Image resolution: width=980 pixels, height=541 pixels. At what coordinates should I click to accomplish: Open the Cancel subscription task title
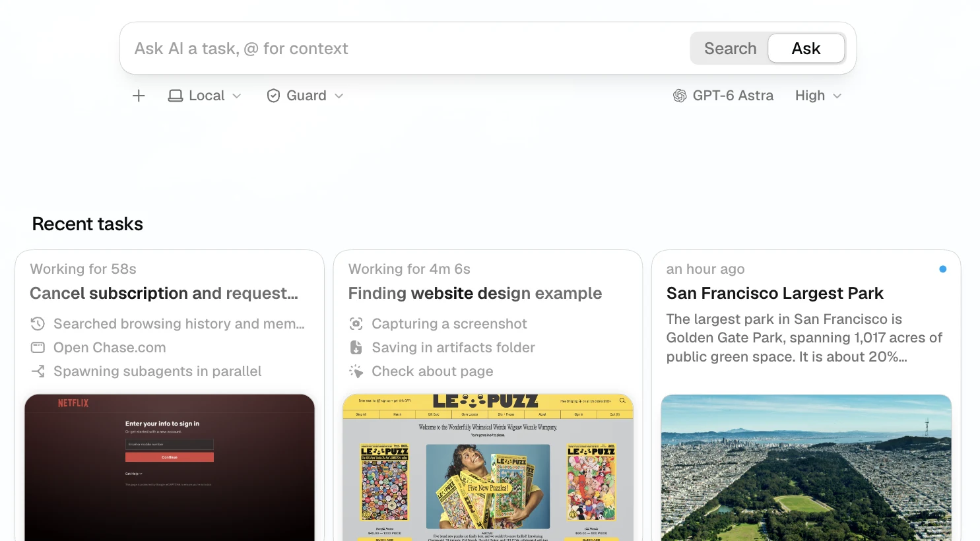pyautogui.click(x=164, y=294)
